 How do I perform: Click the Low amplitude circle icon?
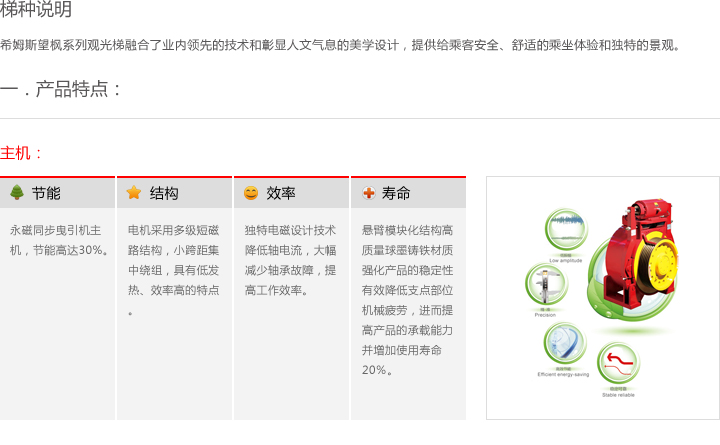tap(566, 230)
